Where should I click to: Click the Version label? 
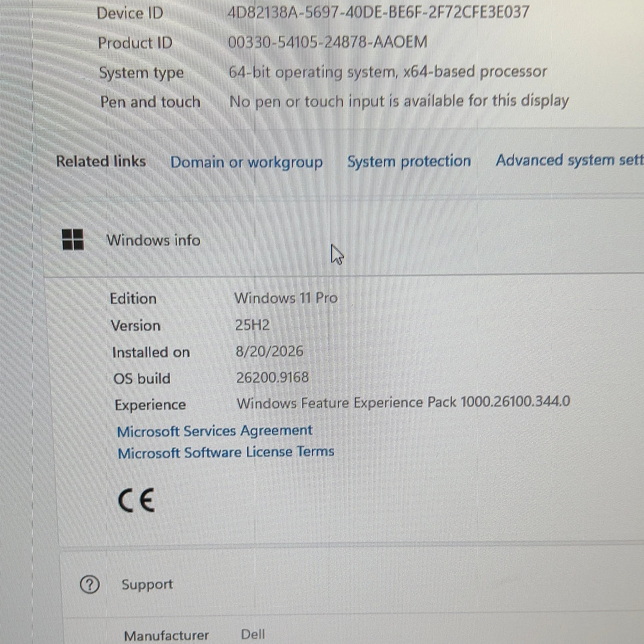point(135,325)
